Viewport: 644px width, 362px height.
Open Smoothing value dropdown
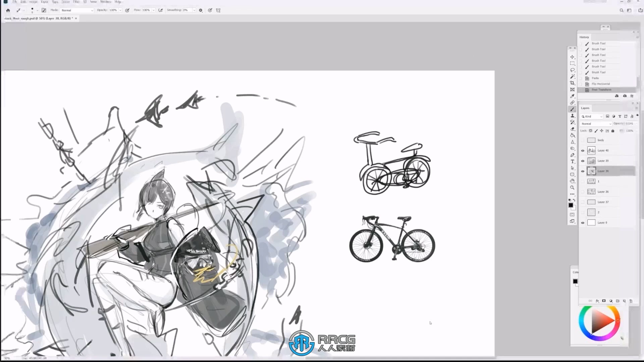pyautogui.click(x=194, y=10)
